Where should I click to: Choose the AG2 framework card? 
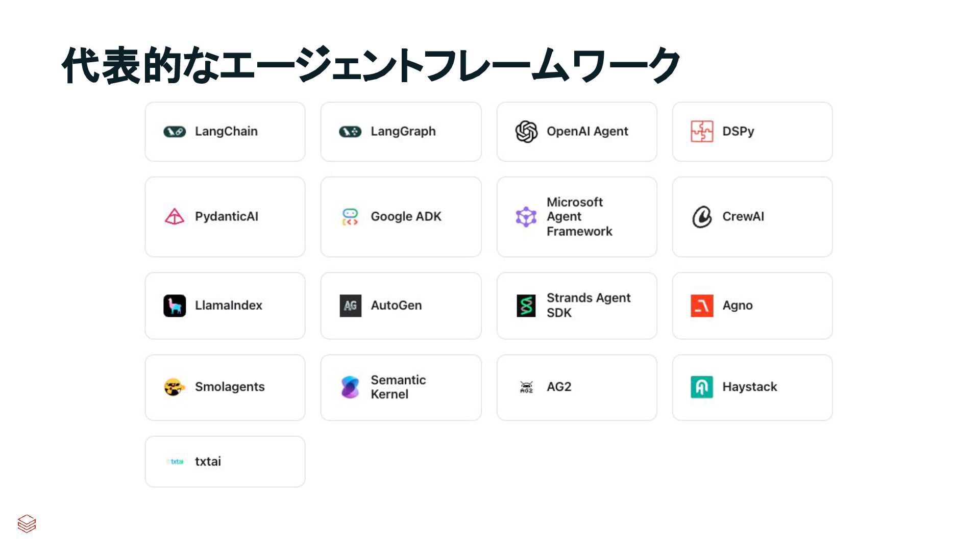click(577, 387)
